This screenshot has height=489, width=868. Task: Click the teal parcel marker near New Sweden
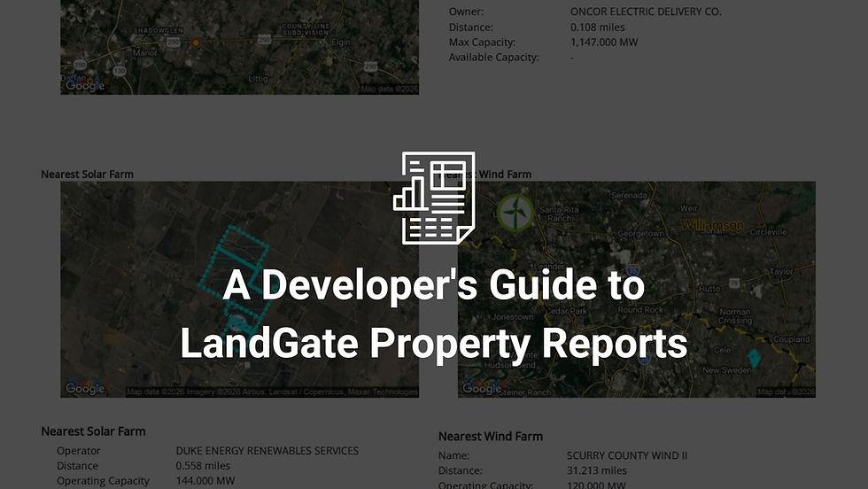[x=754, y=358]
